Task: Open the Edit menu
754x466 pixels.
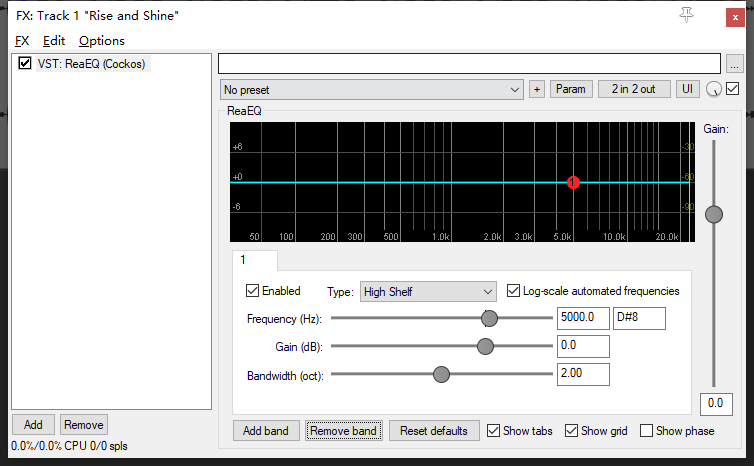Action: 54,41
